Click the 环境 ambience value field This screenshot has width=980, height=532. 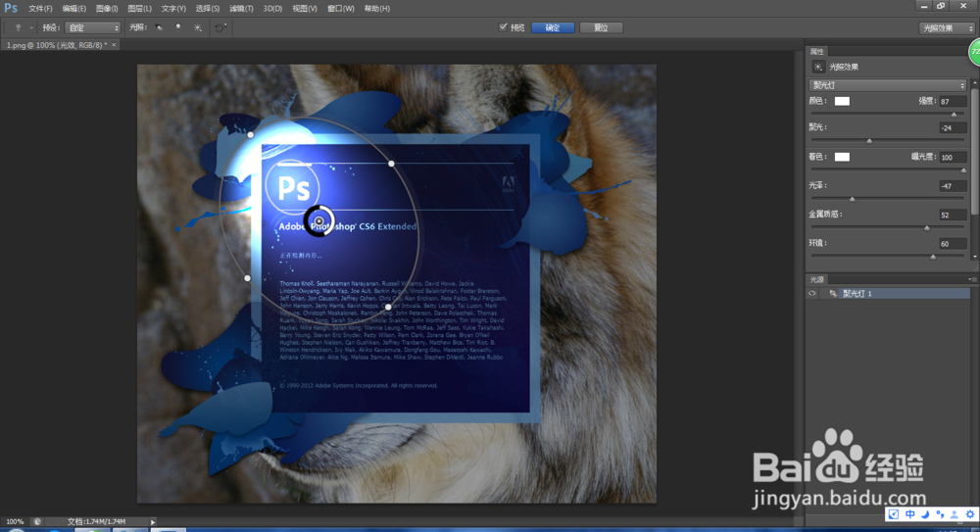click(x=953, y=243)
